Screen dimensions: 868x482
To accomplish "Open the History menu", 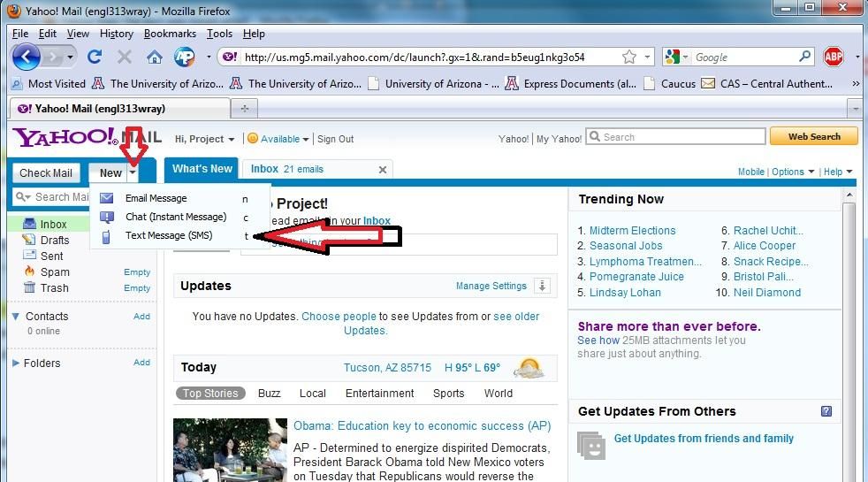I will pos(117,34).
